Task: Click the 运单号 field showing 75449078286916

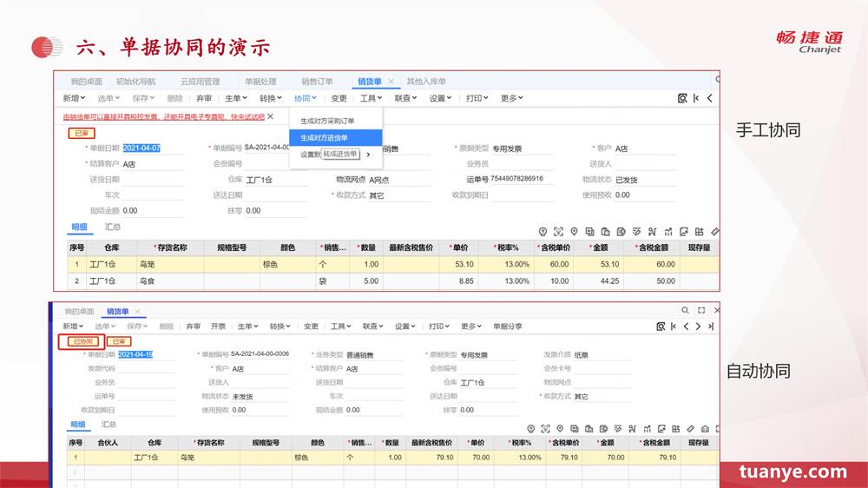Action: [522, 179]
